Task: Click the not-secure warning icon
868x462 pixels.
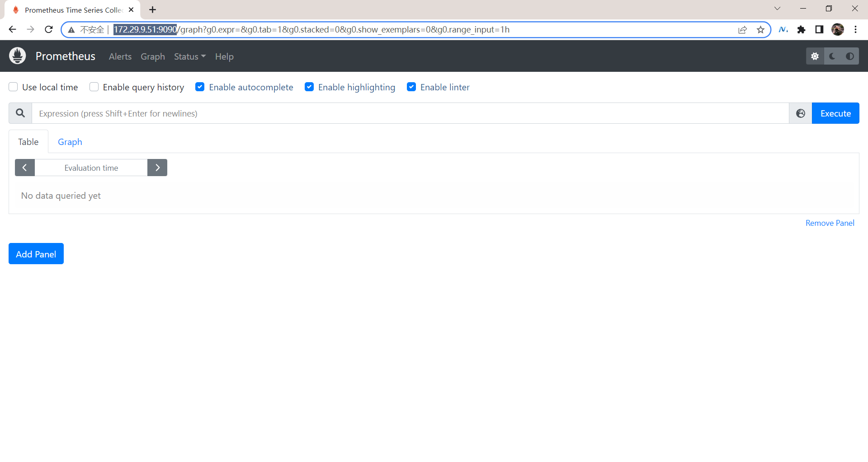Action: 71,30
